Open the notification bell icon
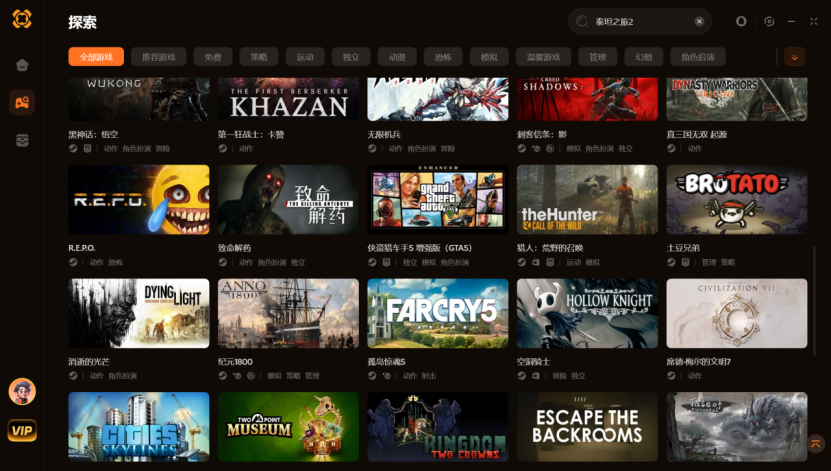Viewport: 831px width, 471px height. pyautogui.click(x=741, y=21)
